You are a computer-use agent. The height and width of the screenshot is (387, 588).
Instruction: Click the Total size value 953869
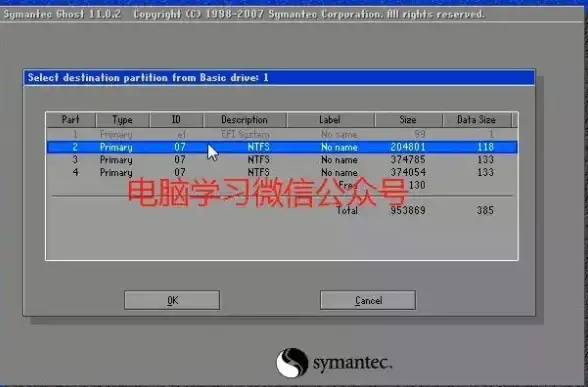408,210
